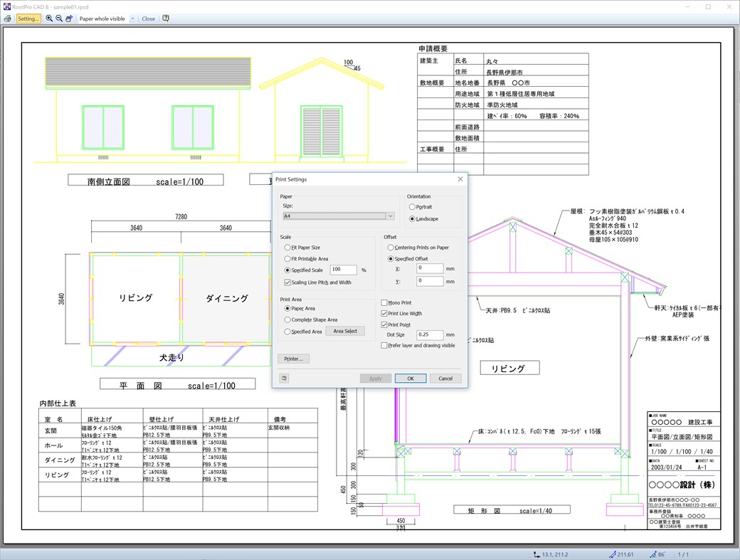Click the Print icon in the toolbar

(x=7, y=19)
